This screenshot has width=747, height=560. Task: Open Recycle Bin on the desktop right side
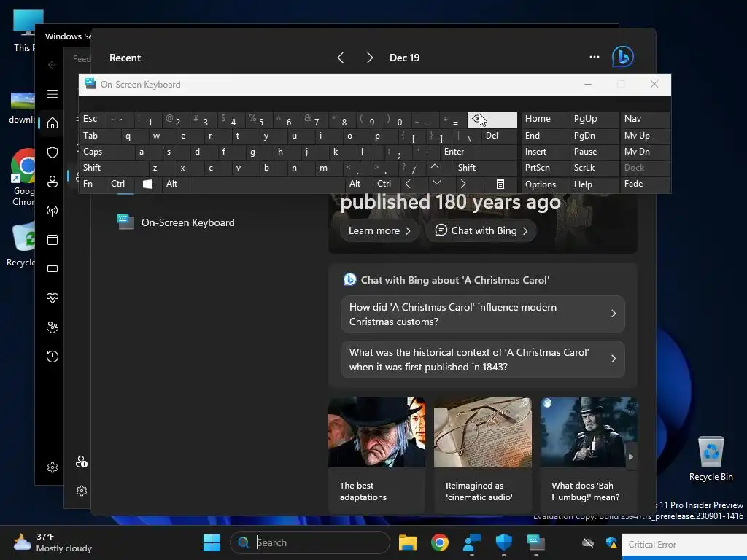coord(711,459)
